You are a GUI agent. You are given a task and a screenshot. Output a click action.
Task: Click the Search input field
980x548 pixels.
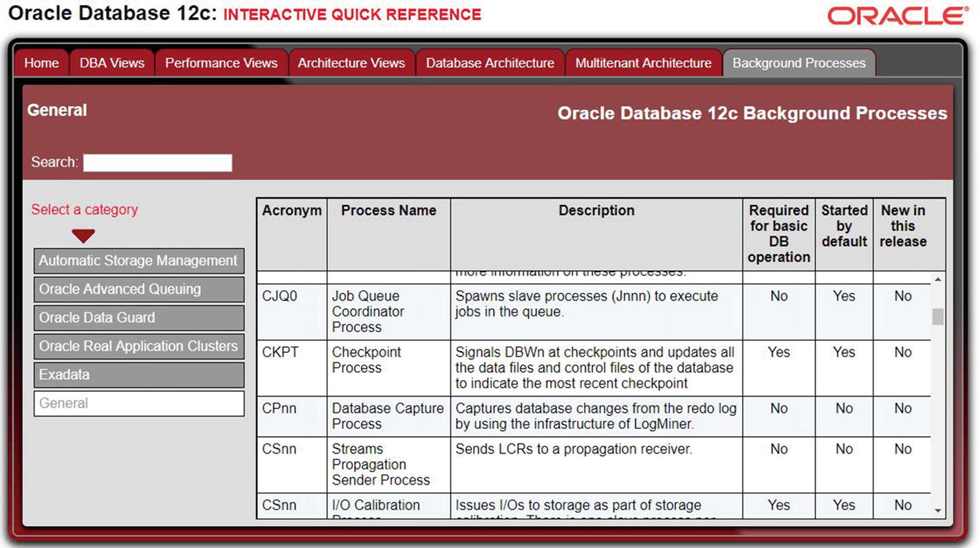point(157,163)
